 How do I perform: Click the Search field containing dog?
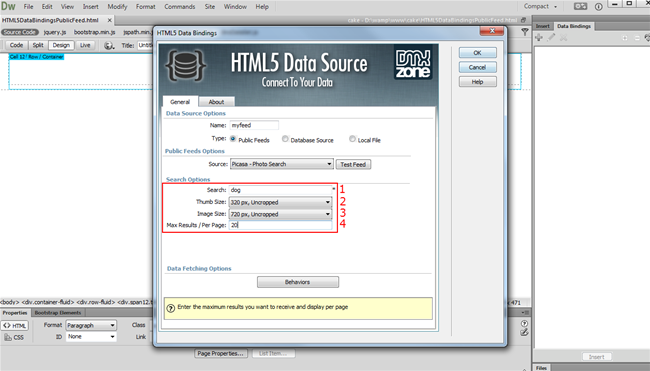click(x=280, y=190)
